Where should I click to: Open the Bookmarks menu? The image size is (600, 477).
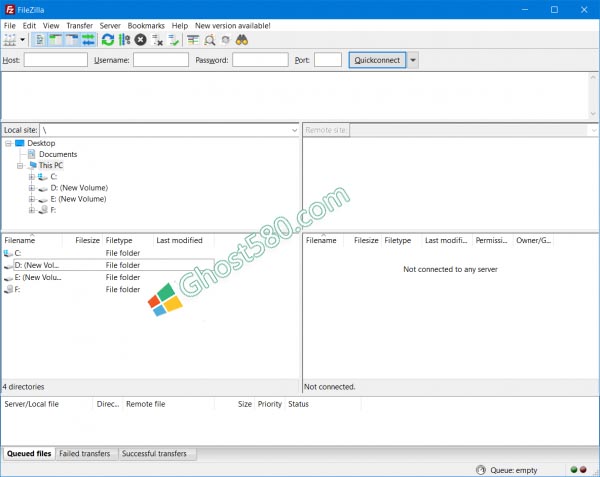pos(146,26)
